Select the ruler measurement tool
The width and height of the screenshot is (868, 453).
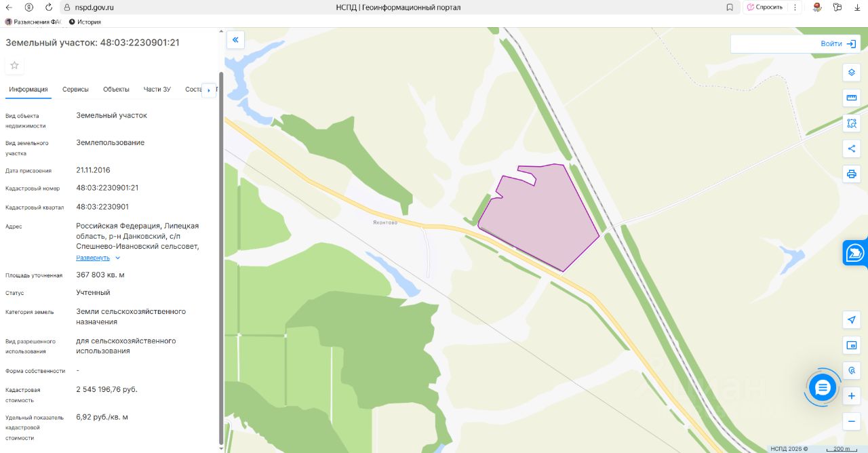[852, 98]
